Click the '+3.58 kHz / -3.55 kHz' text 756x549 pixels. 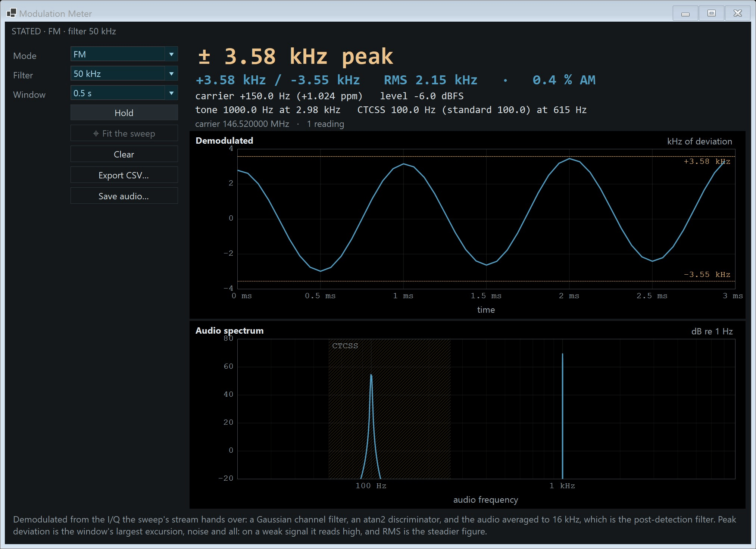278,80
